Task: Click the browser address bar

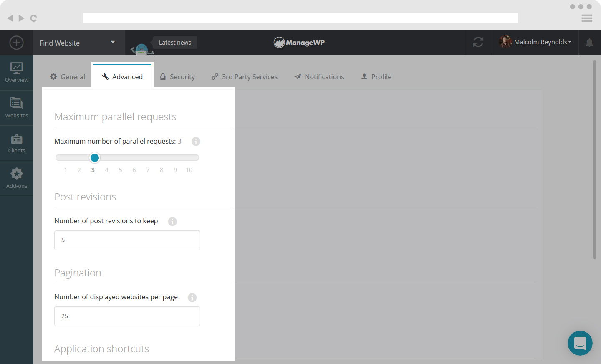Action: tap(300, 18)
